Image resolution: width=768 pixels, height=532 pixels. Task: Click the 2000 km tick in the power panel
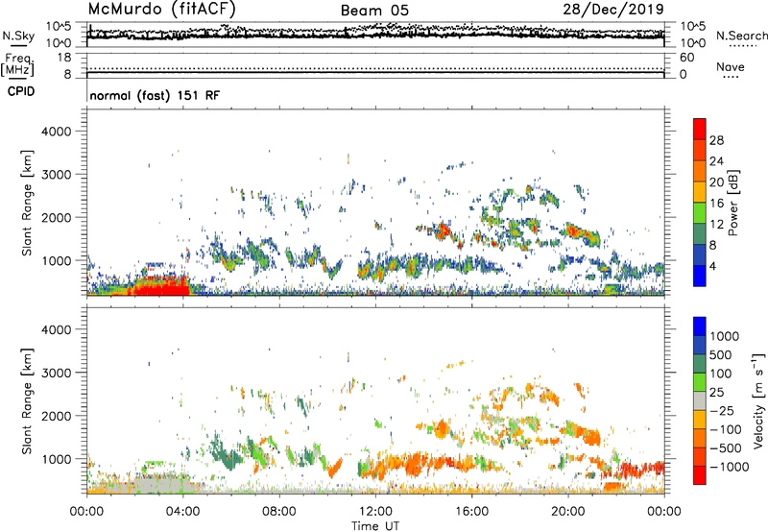pos(57,217)
